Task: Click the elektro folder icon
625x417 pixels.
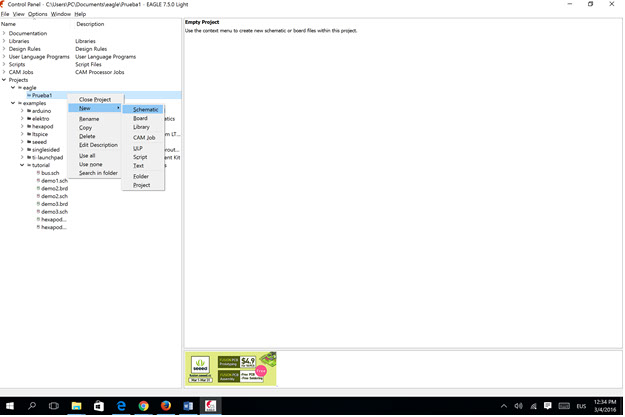Action: click(x=29, y=119)
